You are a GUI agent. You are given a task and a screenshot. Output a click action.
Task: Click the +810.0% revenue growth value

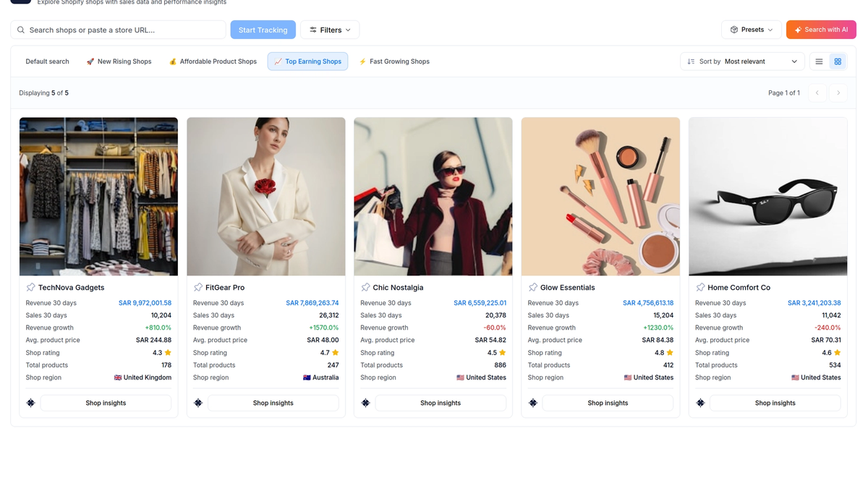click(x=158, y=328)
